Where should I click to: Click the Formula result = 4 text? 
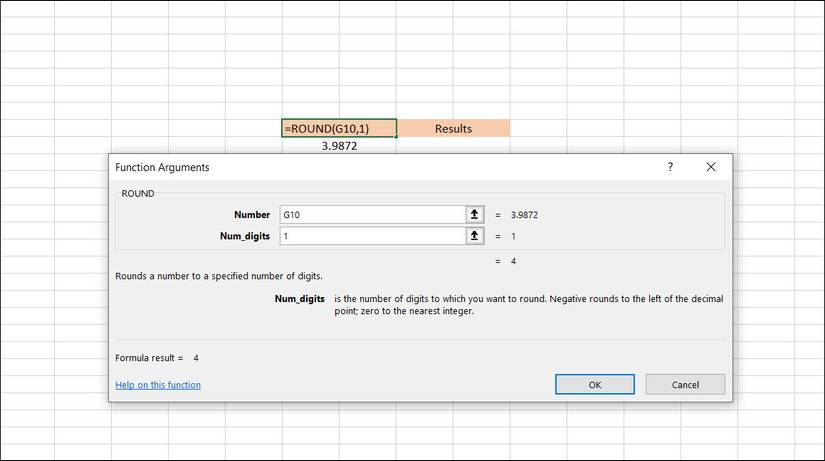pyautogui.click(x=157, y=358)
